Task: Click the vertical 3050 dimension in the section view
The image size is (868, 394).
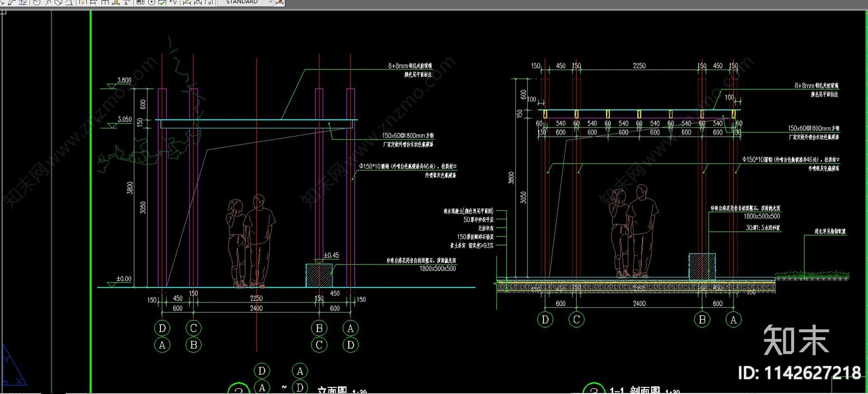Action: coord(523,197)
